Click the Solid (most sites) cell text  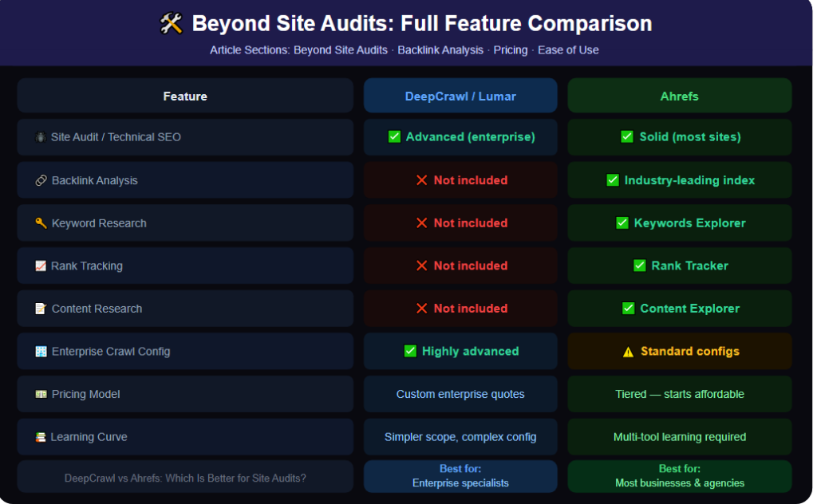(690, 137)
